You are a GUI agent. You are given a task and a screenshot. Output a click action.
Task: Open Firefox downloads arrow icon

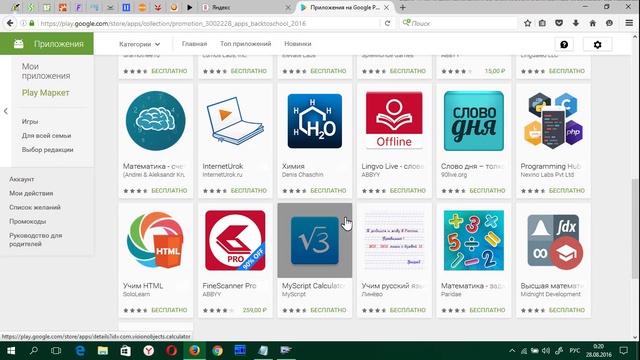coord(576,23)
